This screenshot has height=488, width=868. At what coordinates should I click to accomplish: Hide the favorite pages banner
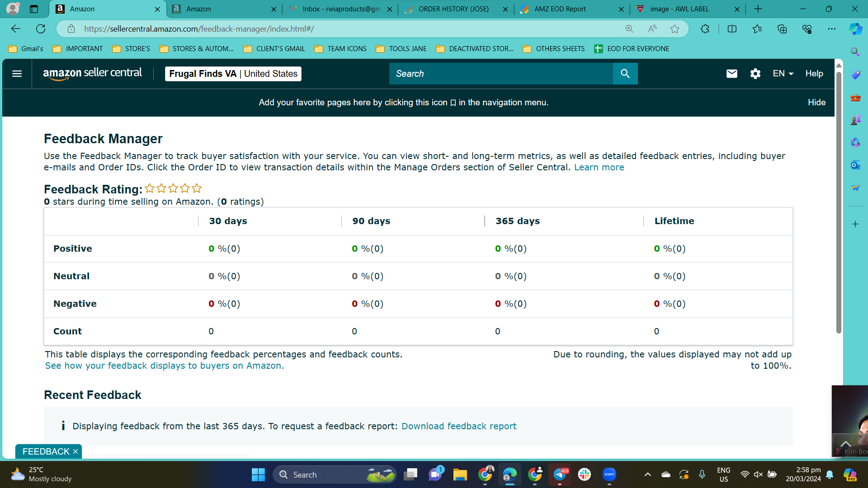click(x=816, y=103)
